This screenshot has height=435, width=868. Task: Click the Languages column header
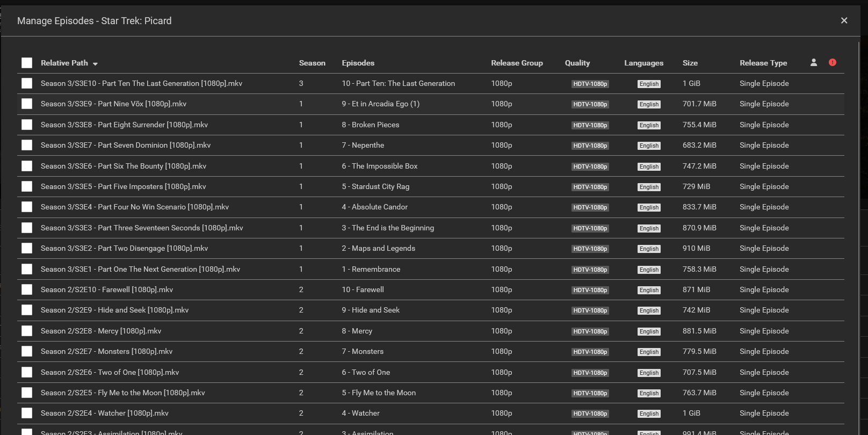(643, 63)
